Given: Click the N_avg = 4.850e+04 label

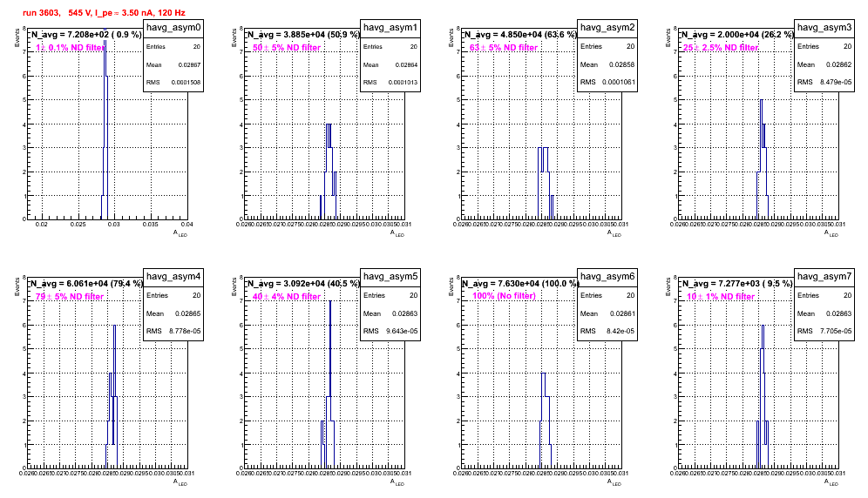Looking at the screenshot, I should 520,34.
